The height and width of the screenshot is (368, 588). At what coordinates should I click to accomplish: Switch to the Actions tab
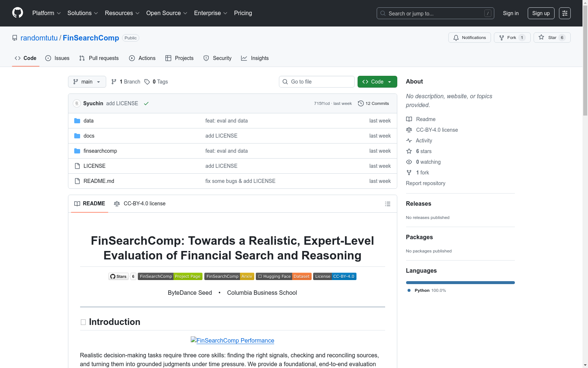(142, 58)
